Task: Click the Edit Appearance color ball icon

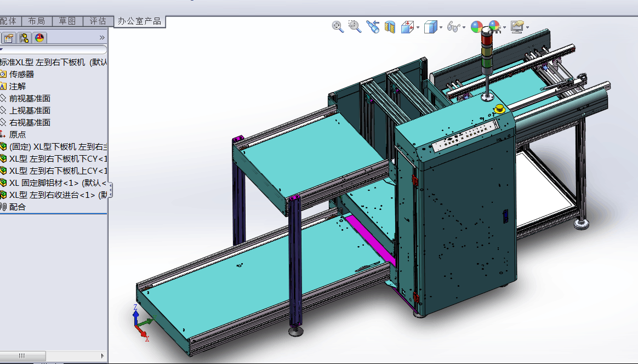Action: [477, 27]
